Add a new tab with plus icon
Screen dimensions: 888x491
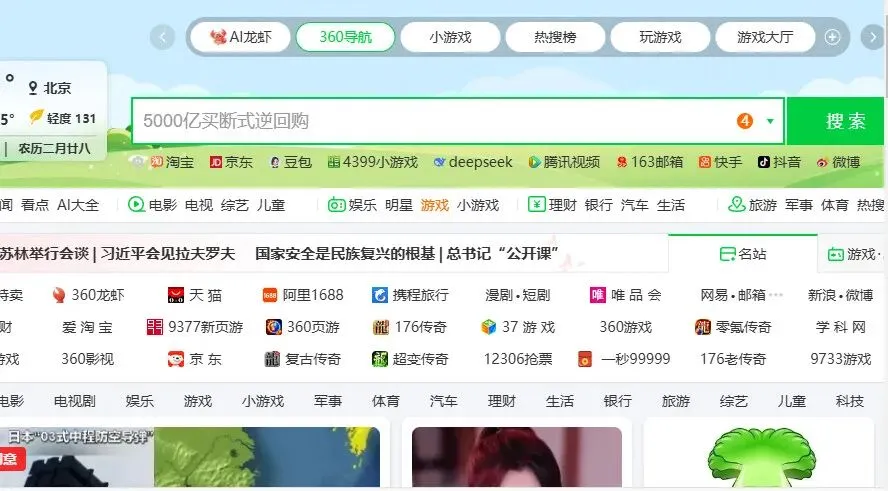click(x=832, y=37)
